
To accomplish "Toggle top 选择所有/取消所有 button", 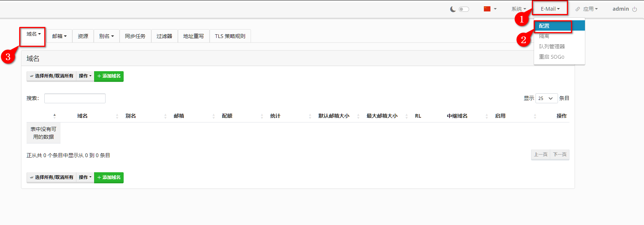I will (x=51, y=76).
